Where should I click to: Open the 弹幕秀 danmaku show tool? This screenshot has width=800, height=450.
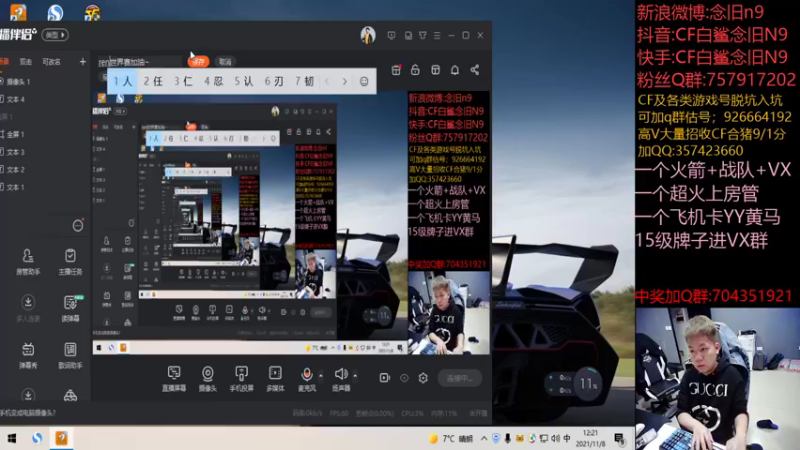point(28,355)
